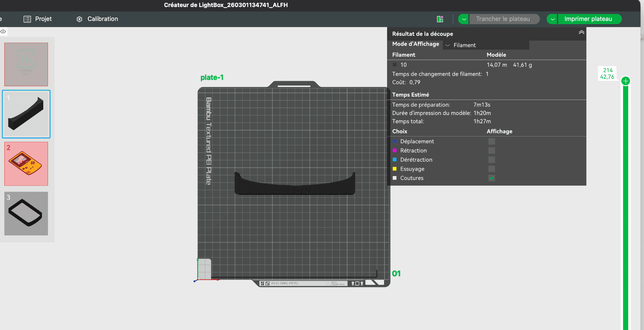Expand the Trancher le plateau options arrow

tap(464, 19)
